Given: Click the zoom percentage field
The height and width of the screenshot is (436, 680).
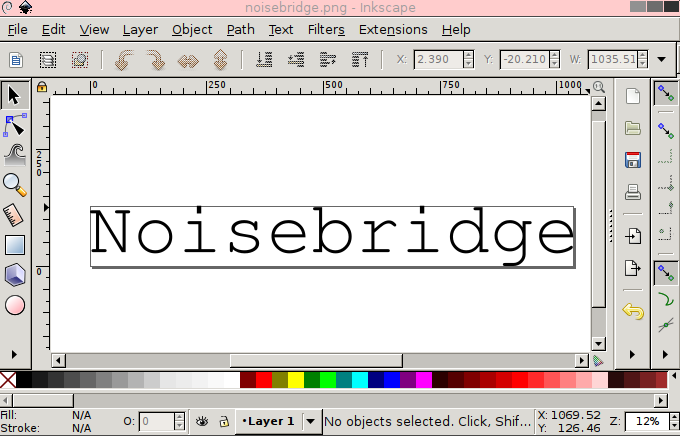Looking at the screenshot, I should [650, 422].
